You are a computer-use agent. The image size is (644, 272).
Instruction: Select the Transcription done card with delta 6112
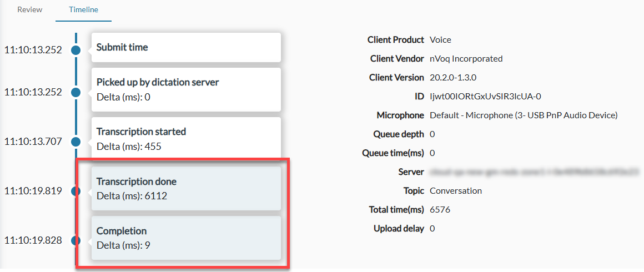[187, 189]
